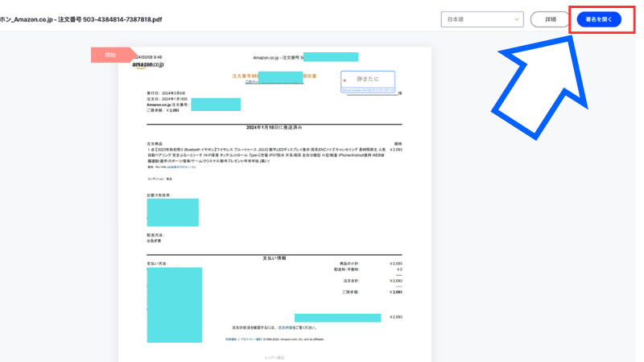Click the blue 署名を開く button
The width and height of the screenshot is (644, 362).
click(x=599, y=19)
